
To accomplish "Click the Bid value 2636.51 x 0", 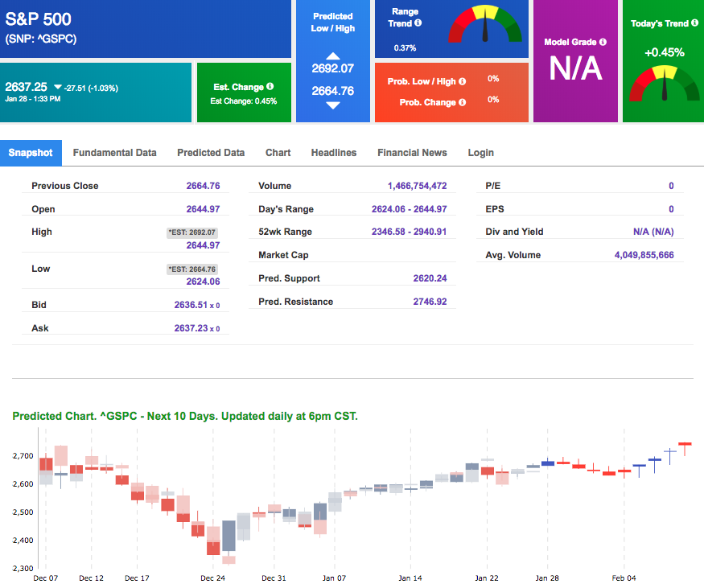I will 197,305.
